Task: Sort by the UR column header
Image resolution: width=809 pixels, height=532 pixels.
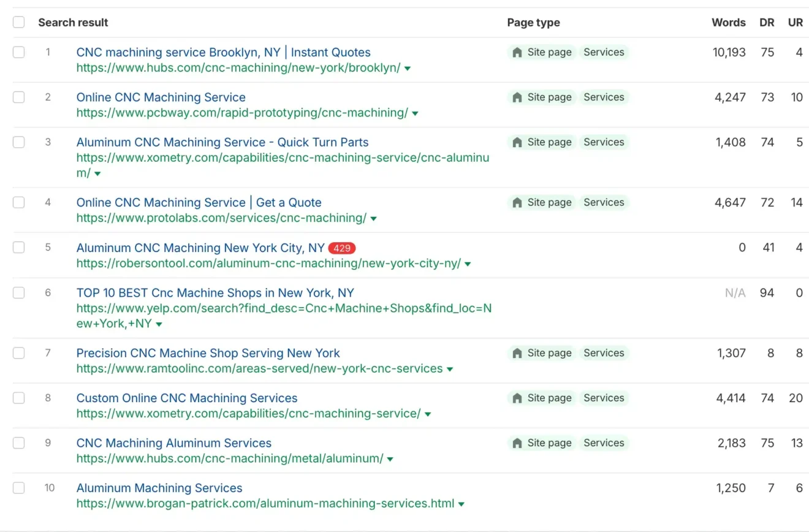Action: 796,22
